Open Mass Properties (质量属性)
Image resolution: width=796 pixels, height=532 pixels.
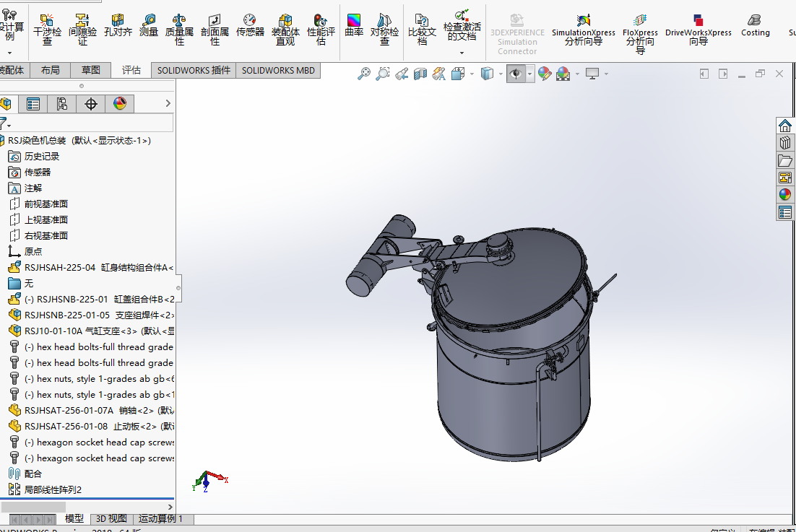(179, 30)
